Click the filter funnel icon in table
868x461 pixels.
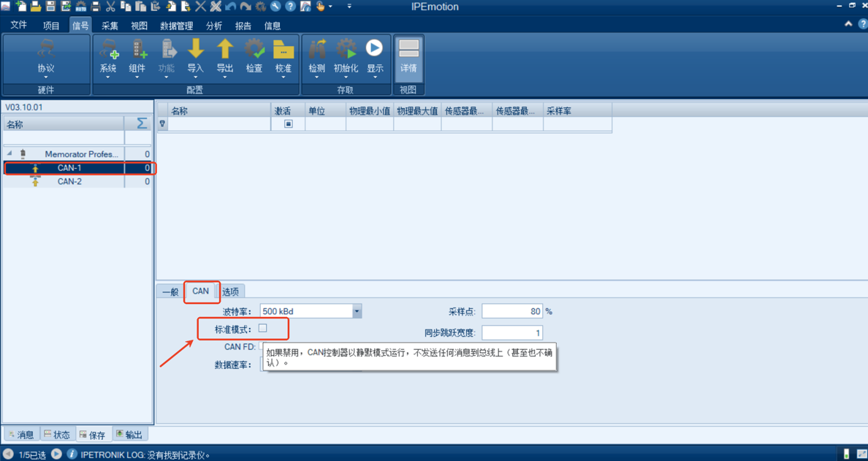(162, 124)
